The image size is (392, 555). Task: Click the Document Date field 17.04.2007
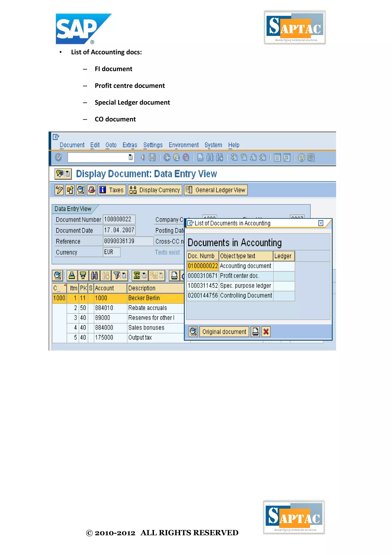point(119,230)
